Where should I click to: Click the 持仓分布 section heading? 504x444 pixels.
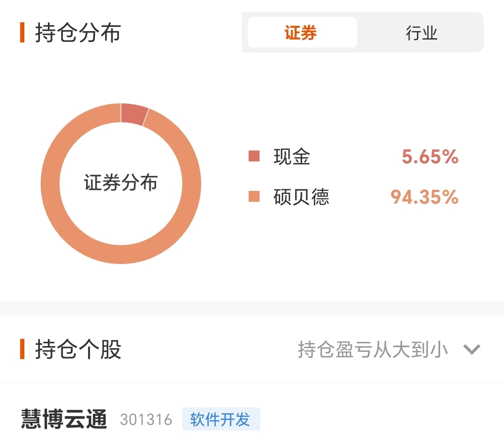(78, 33)
